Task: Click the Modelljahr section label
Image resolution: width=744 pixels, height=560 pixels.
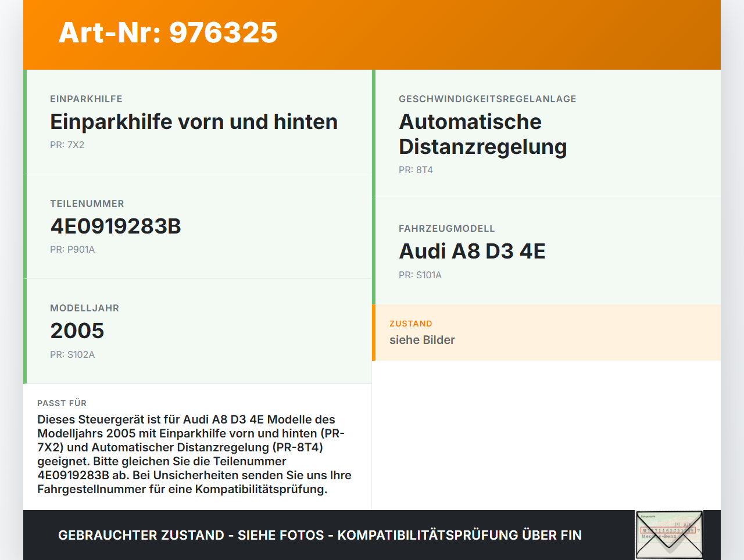Action: [x=84, y=308]
